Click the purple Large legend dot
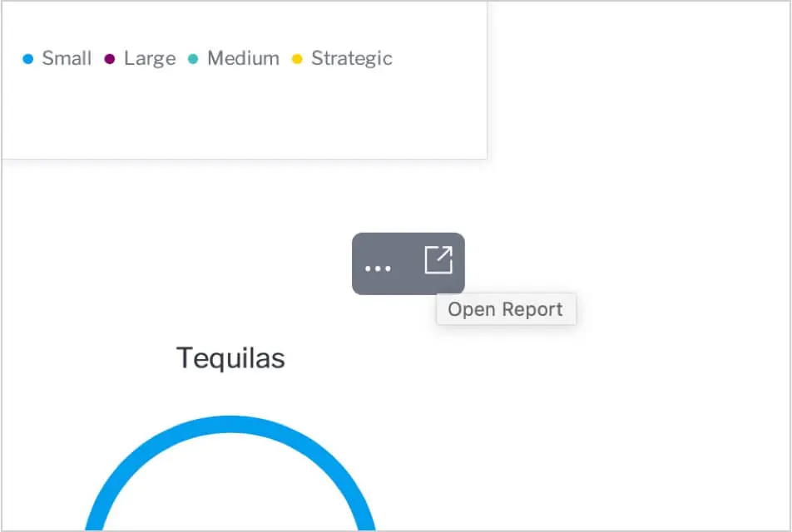This screenshot has height=532, width=792. (109, 59)
